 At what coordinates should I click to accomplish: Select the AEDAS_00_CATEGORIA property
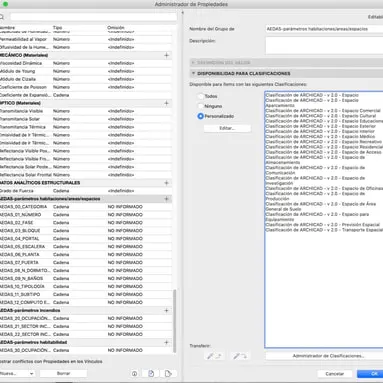[x=86, y=207]
